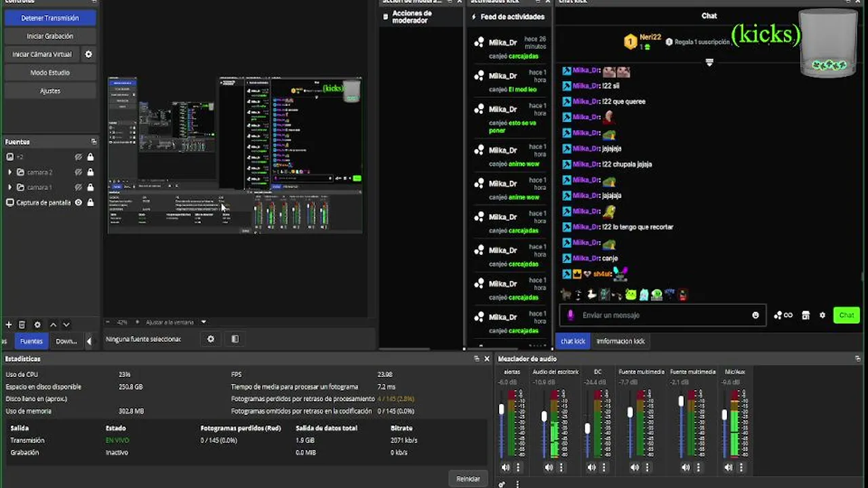Click Detener Transmisión button
This screenshot has width=868, height=488.
tap(50, 18)
